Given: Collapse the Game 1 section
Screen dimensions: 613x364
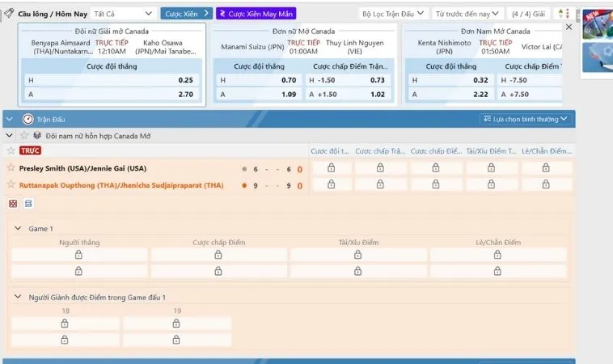Looking at the screenshot, I should pos(18,229).
